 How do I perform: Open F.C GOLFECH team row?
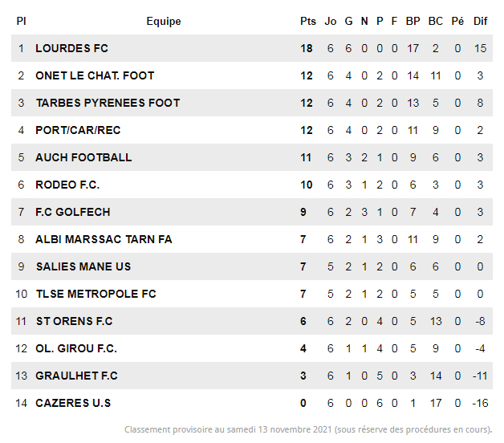pos(73,212)
